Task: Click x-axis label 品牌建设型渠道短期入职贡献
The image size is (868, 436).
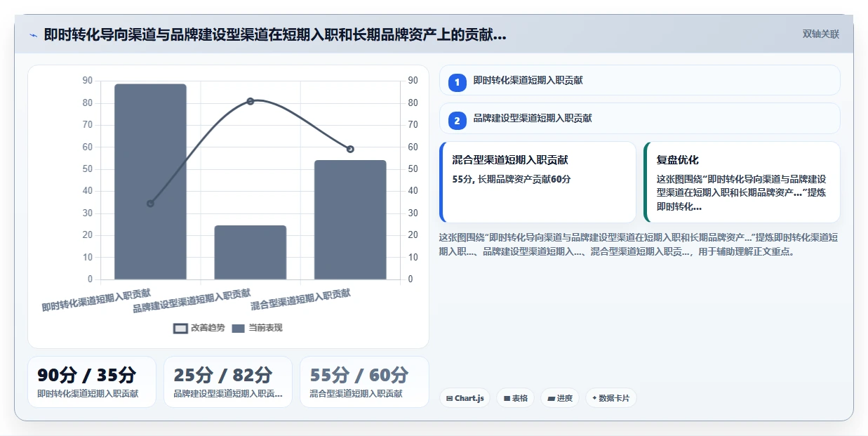Action: pos(192,300)
